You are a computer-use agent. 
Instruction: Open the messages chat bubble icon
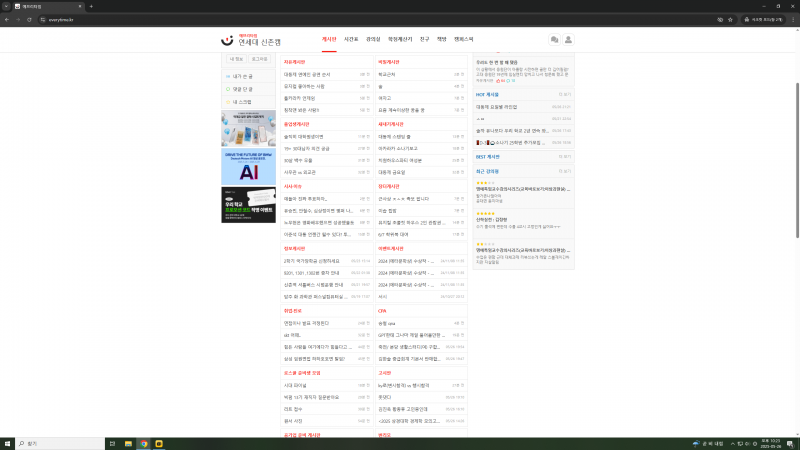click(x=554, y=40)
